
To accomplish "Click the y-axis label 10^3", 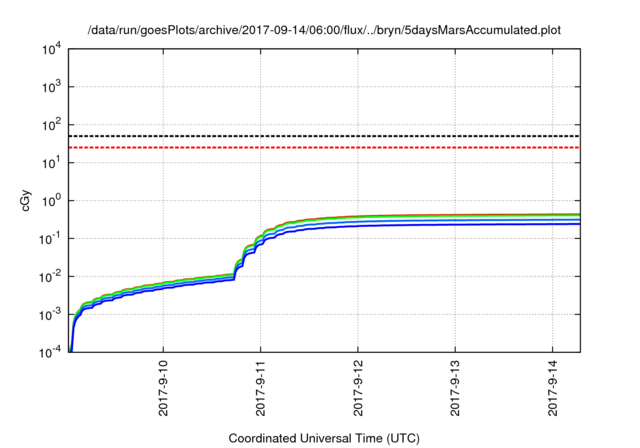I will click(51, 87).
